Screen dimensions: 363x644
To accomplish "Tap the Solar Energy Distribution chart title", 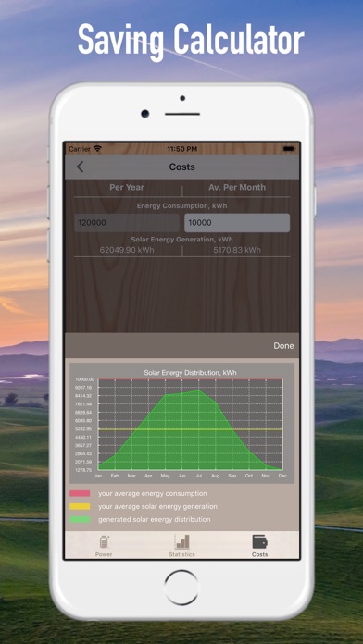I will [x=190, y=373].
